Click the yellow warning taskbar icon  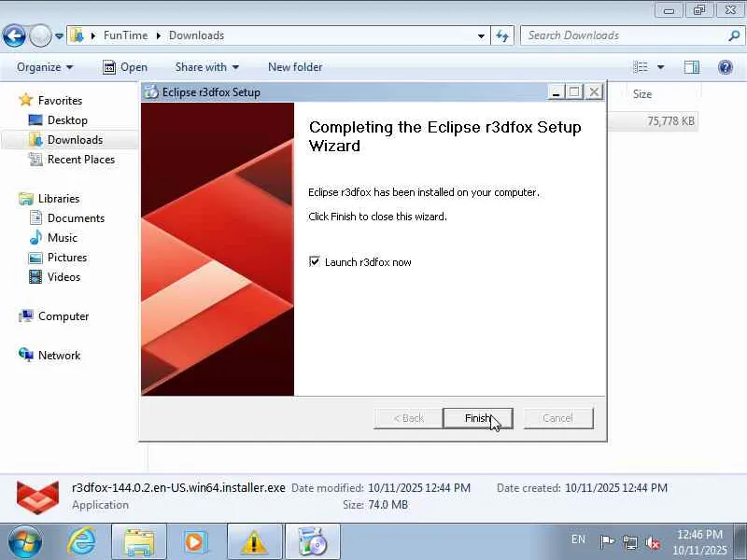254,541
